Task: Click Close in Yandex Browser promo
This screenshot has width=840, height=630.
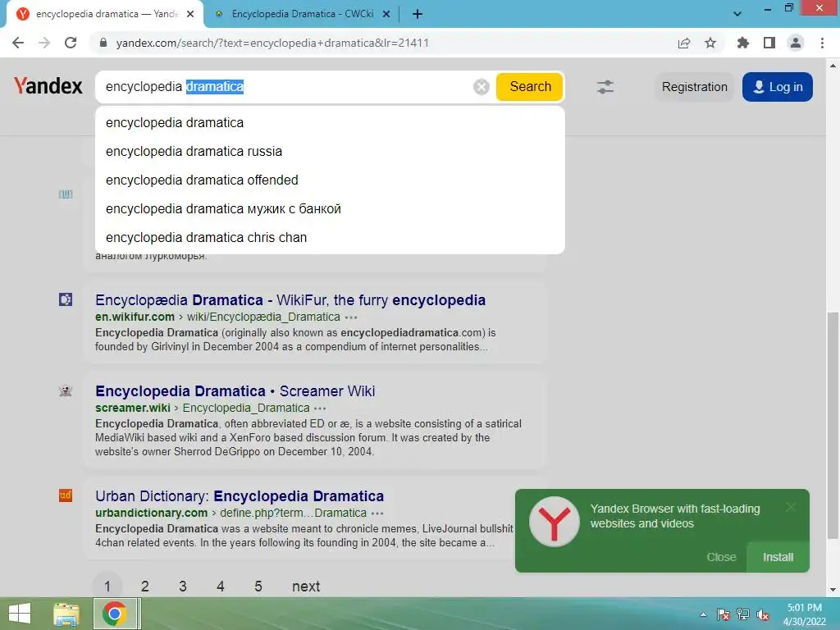Action: click(721, 557)
